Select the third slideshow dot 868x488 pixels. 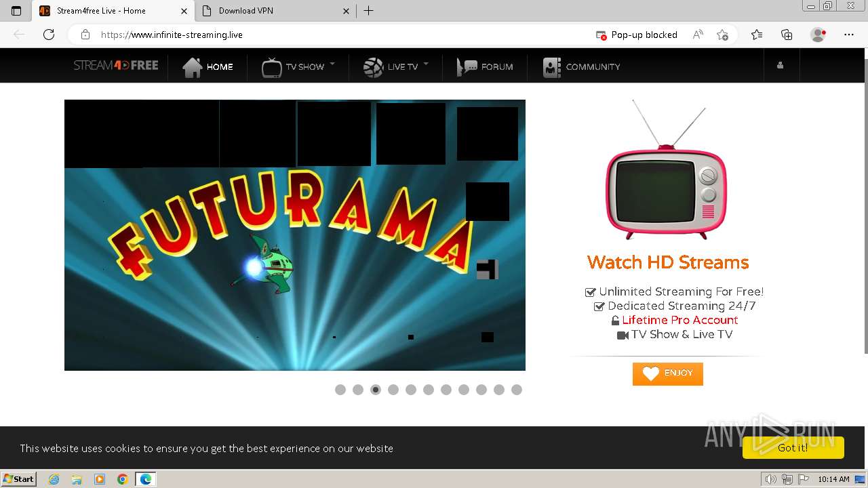pos(376,390)
